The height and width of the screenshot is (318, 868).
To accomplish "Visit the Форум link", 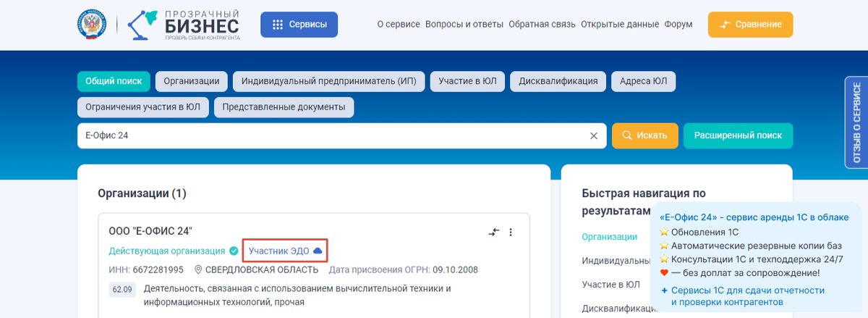I will (x=678, y=25).
